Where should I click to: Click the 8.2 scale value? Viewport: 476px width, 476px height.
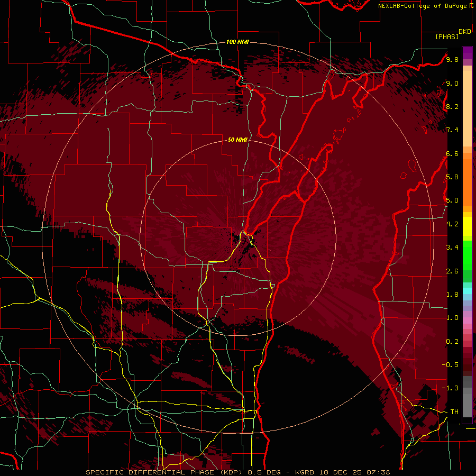pos(452,106)
